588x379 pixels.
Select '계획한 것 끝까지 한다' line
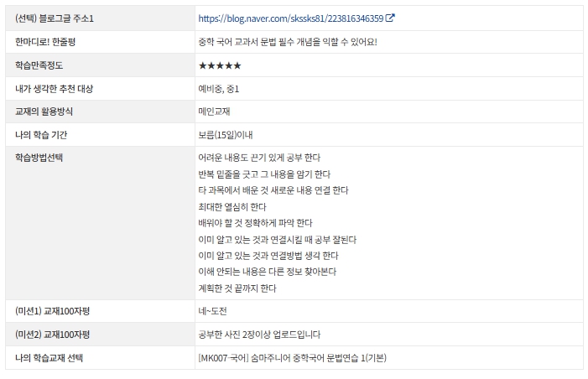tap(237, 288)
